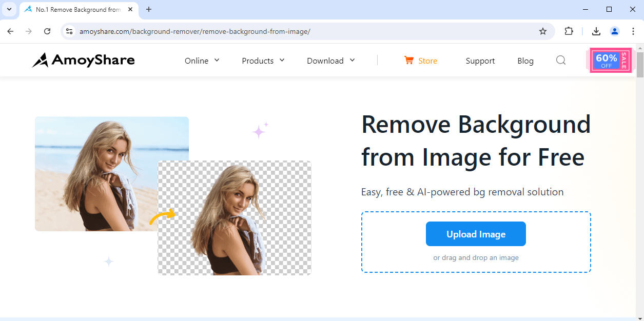The height and width of the screenshot is (321, 644).
Task: Click the 'Remove Background from Image for Free' heading
Action: 476,141
